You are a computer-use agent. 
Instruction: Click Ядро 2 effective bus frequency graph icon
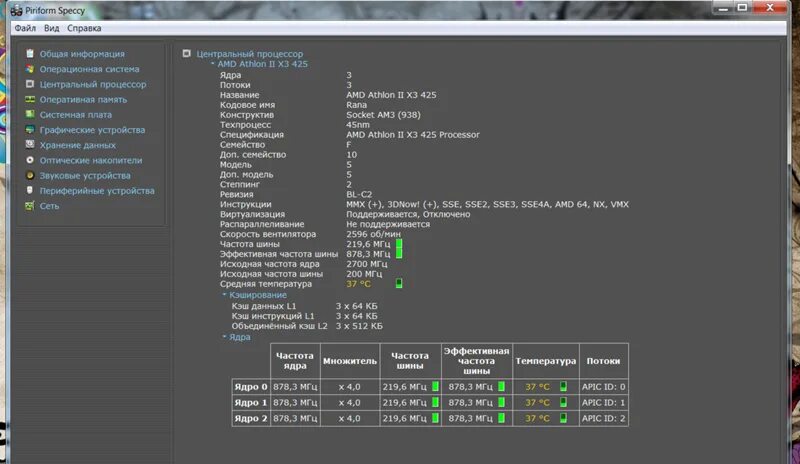(502, 418)
